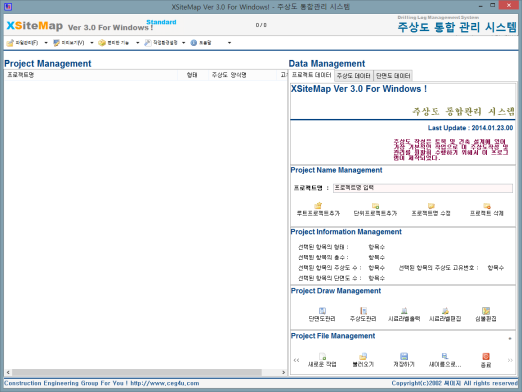Click the 'Project Information Management' heading

pos(346,232)
